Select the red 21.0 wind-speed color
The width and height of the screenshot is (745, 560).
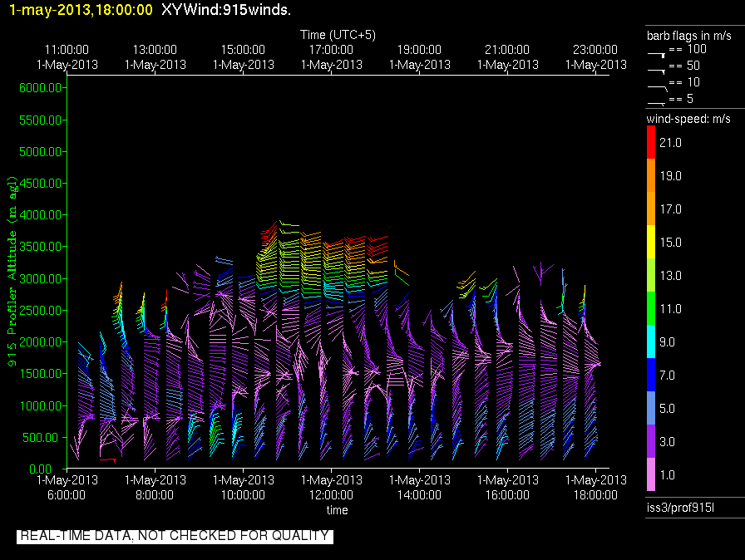pos(651,143)
